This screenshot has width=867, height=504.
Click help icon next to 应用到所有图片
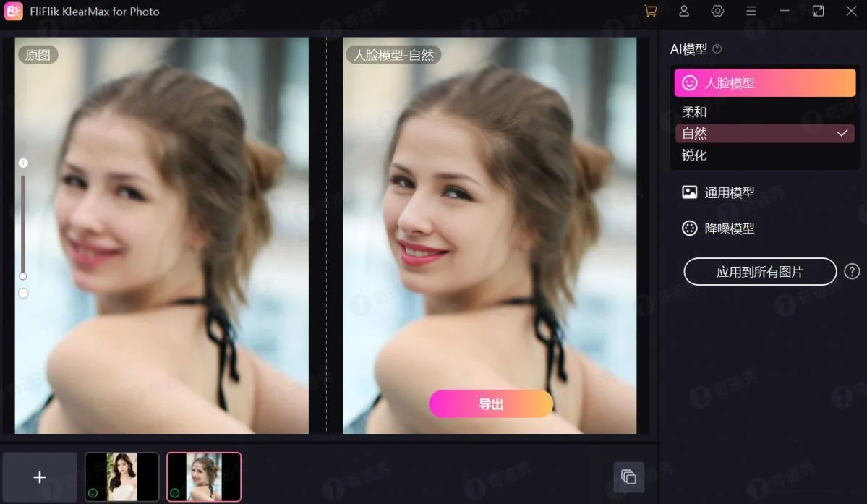tap(852, 271)
